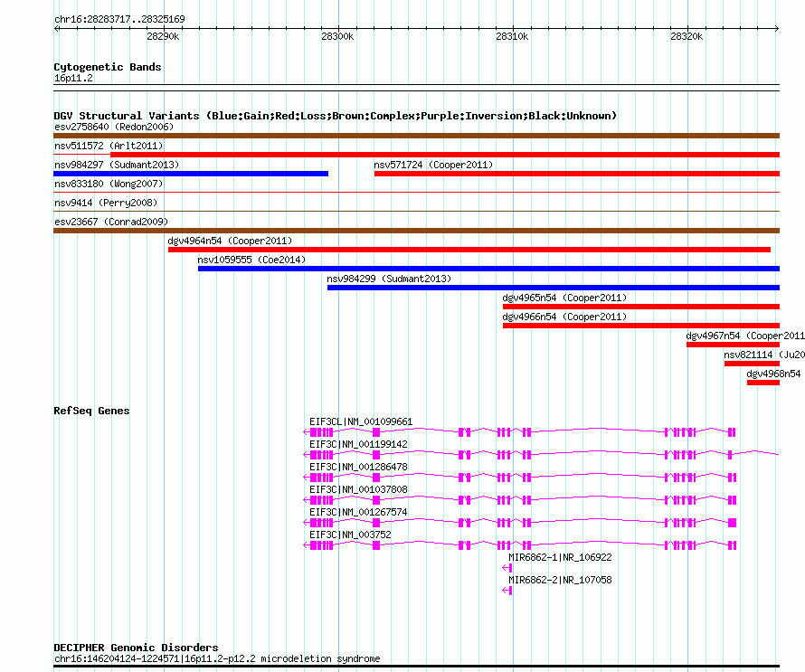Select transcript EIF3C|NM_001286478 label
Screen dimensions: 805x672
pos(358,468)
